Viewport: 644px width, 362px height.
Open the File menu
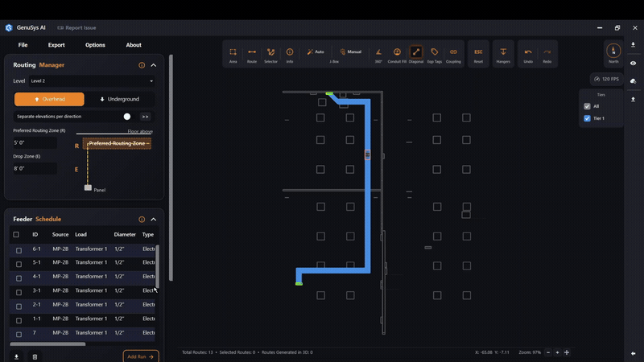click(23, 45)
